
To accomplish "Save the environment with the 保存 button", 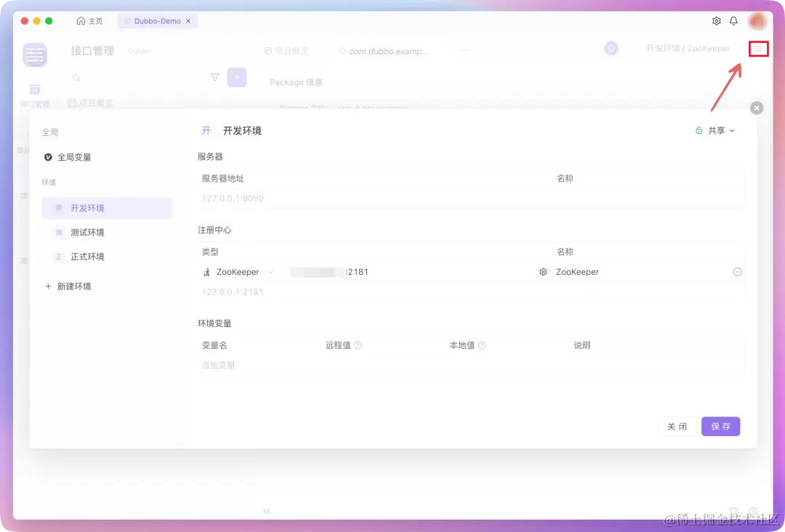I will (720, 427).
